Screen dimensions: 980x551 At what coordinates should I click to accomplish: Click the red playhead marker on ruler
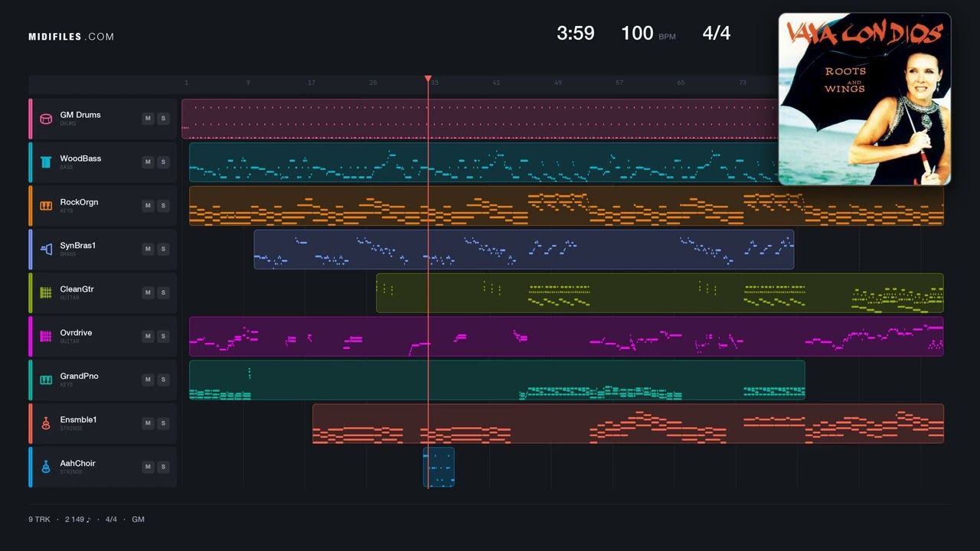pos(428,79)
